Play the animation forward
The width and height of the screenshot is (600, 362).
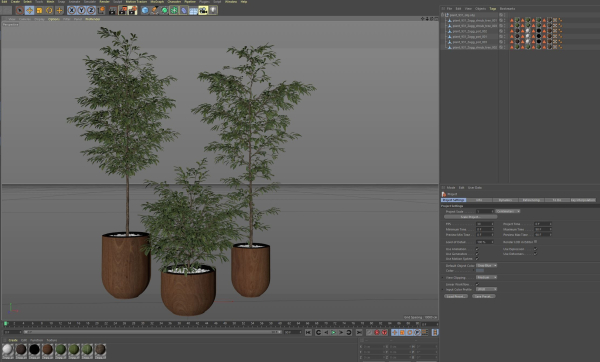[x=334, y=333]
